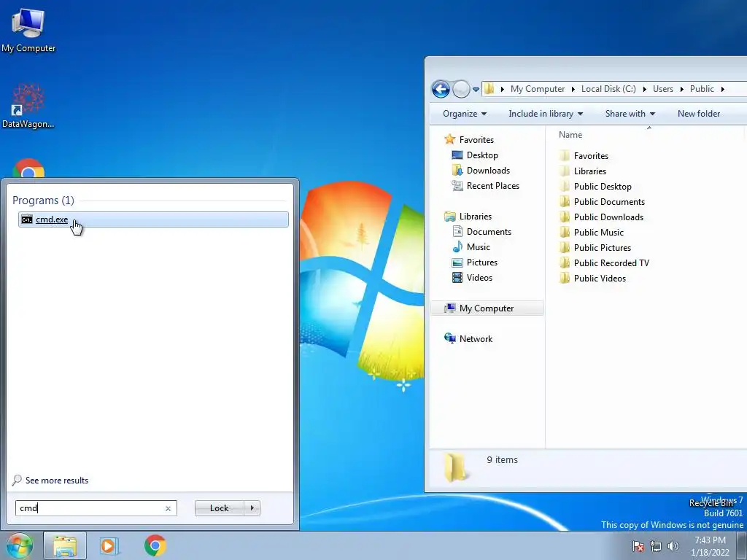Screen dimensions: 747x560
Task: Open the volume speaker tray icon
Action: (x=673, y=546)
